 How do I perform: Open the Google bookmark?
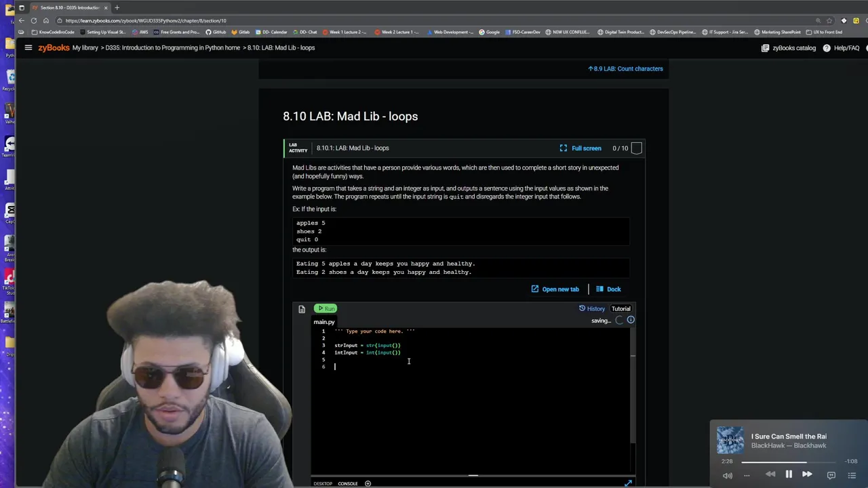[x=489, y=32]
